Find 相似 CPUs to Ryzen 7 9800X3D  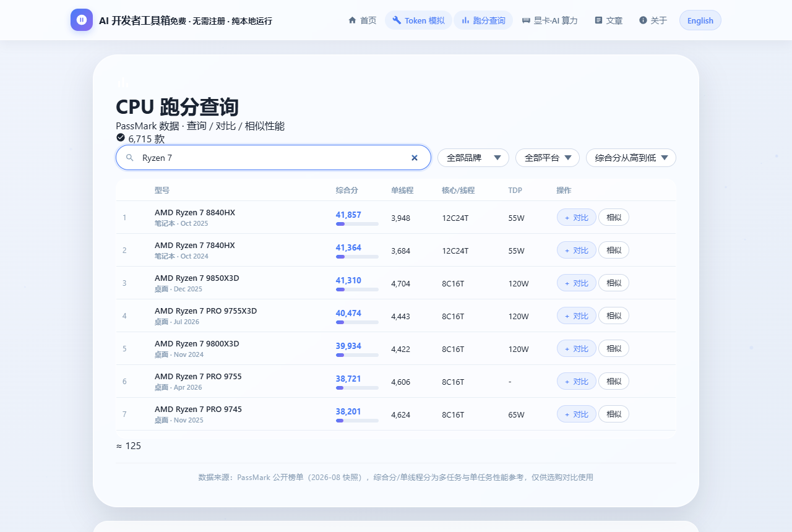tap(614, 348)
